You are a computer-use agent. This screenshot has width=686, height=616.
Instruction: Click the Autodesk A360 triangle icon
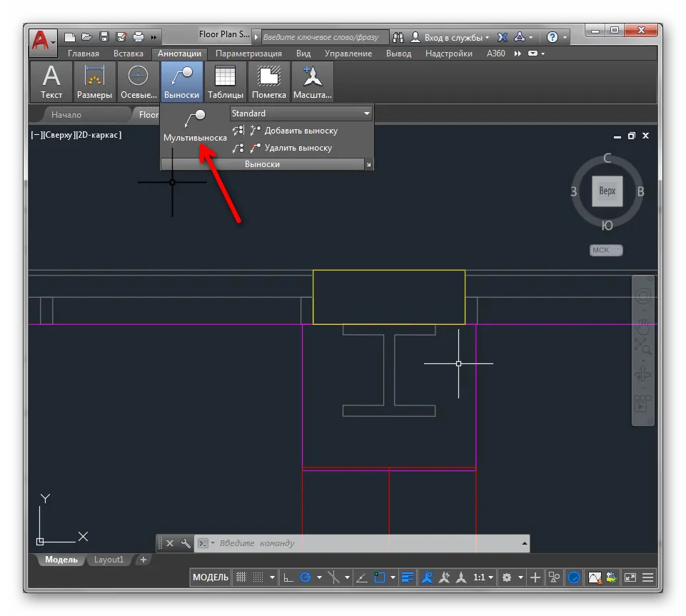(x=519, y=37)
